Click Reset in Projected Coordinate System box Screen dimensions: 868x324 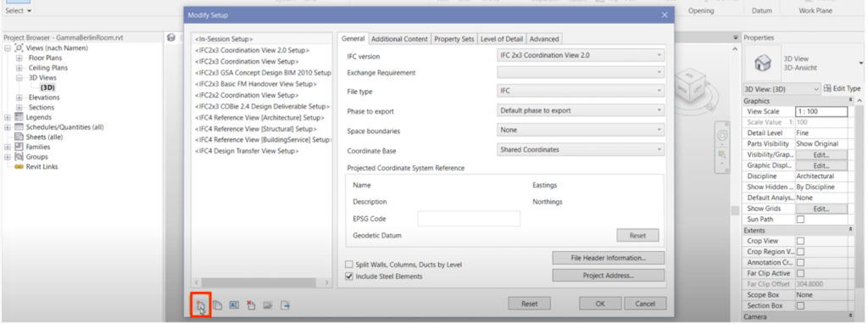(637, 236)
